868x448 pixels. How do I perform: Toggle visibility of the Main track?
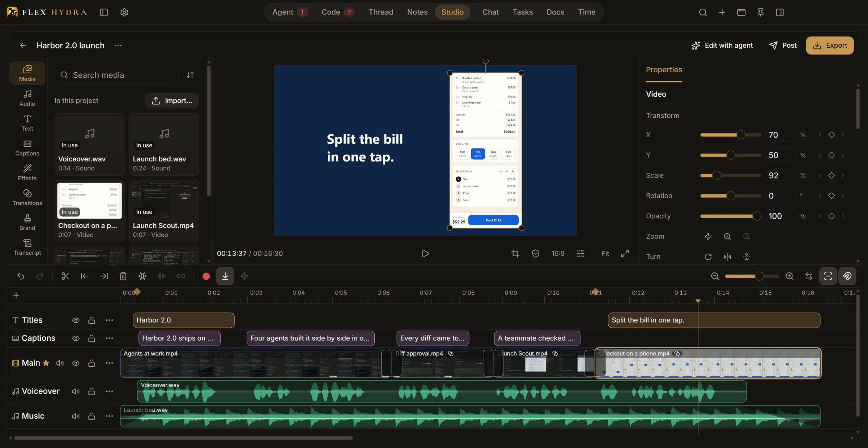[76, 363]
